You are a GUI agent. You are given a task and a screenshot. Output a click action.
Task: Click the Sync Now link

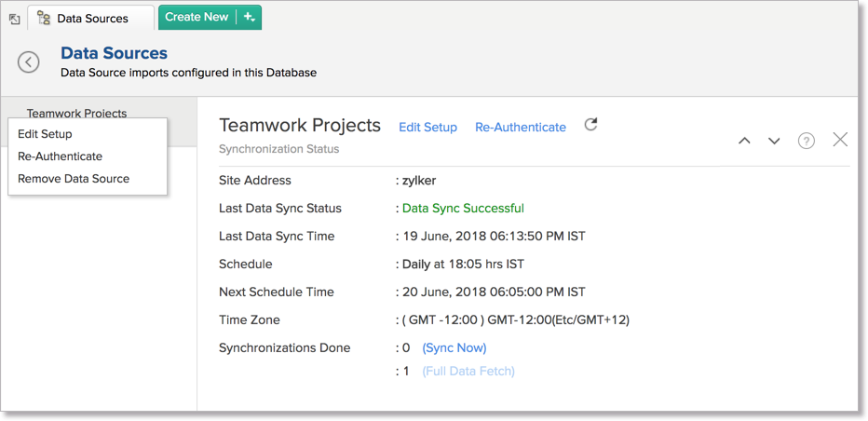coord(454,347)
